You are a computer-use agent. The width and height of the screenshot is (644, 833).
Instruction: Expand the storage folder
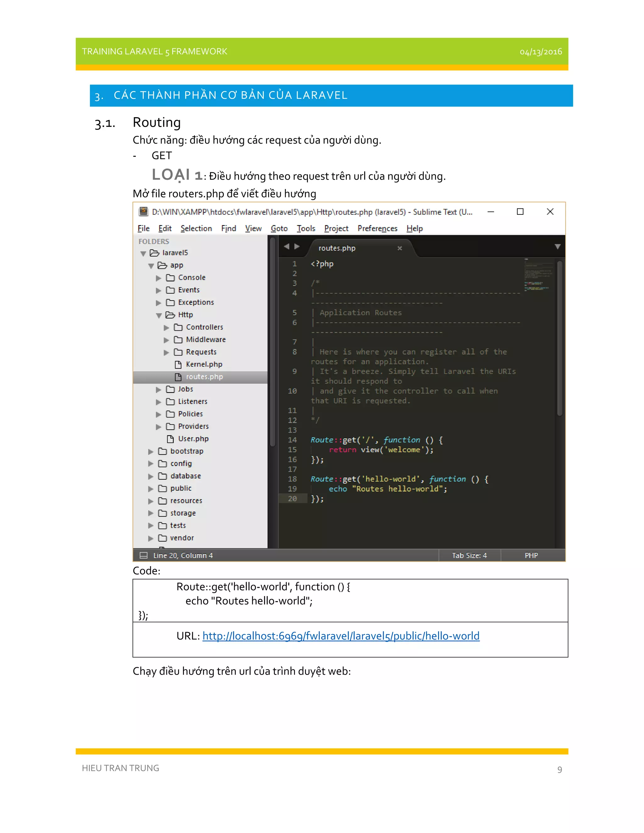click(151, 513)
